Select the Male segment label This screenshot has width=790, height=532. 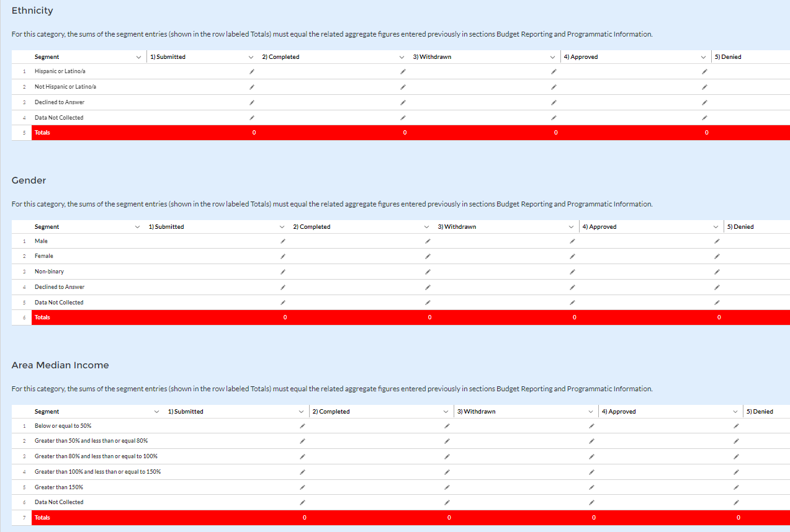coord(41,241)
